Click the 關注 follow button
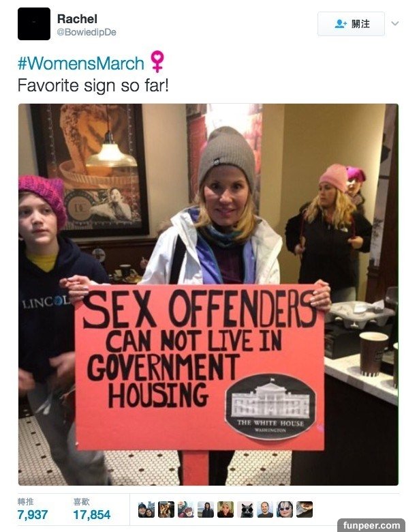 tap(351, 24)
